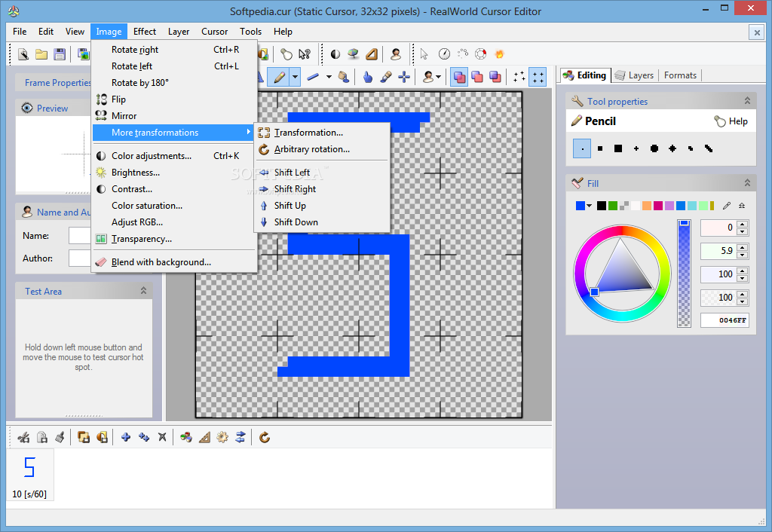The width and height of the screenshot is (772, 532).
Task: Click the vertical alpha slider bar
Action: pyautogui.click(x=684, y=273)
